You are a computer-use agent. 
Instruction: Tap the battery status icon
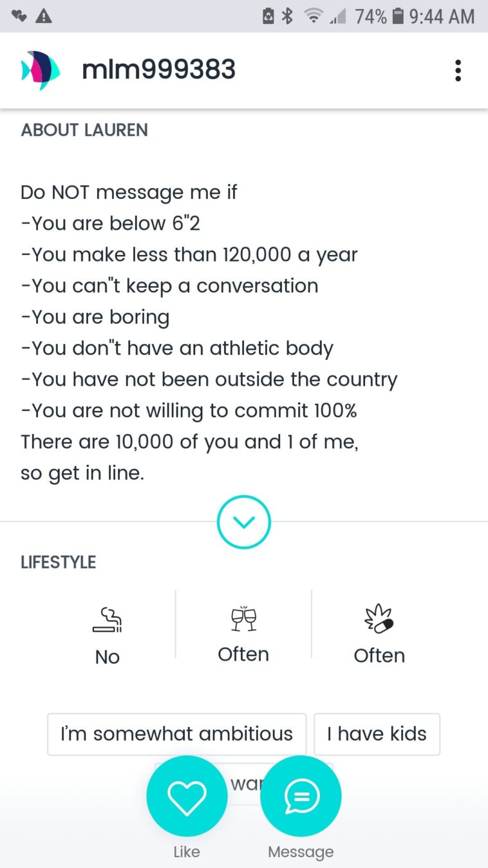(398, 17)
